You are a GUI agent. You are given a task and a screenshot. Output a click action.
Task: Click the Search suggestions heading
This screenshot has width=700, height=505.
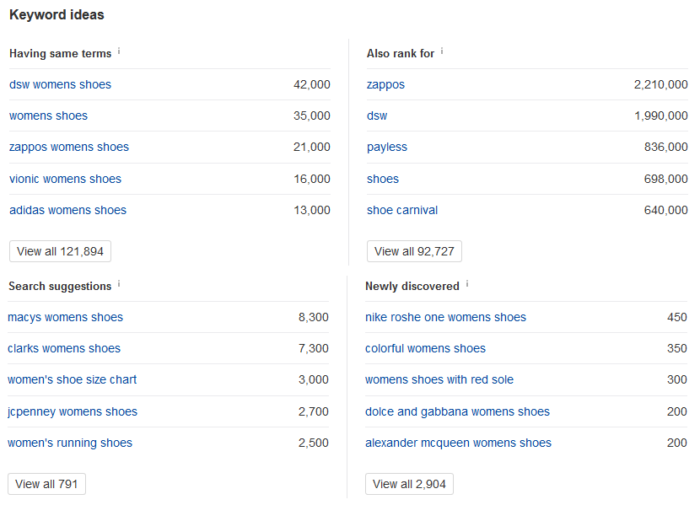click(x=60, y=286)
